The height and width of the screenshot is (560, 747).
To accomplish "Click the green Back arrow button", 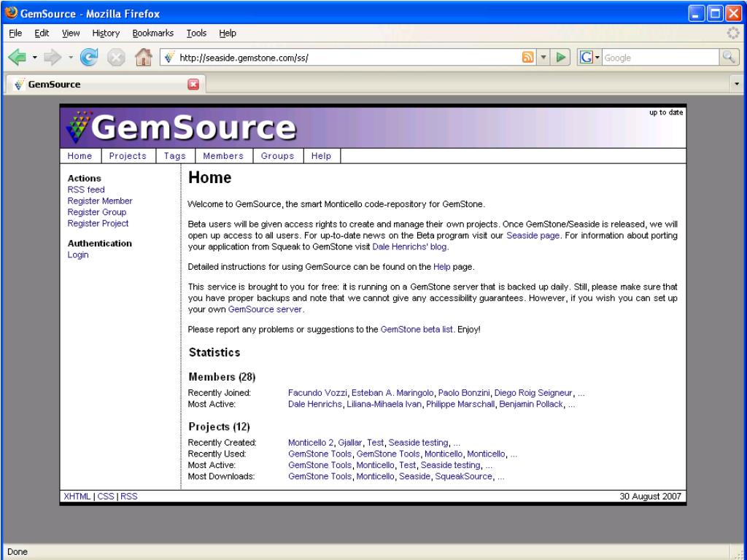I will coord(18,58).
